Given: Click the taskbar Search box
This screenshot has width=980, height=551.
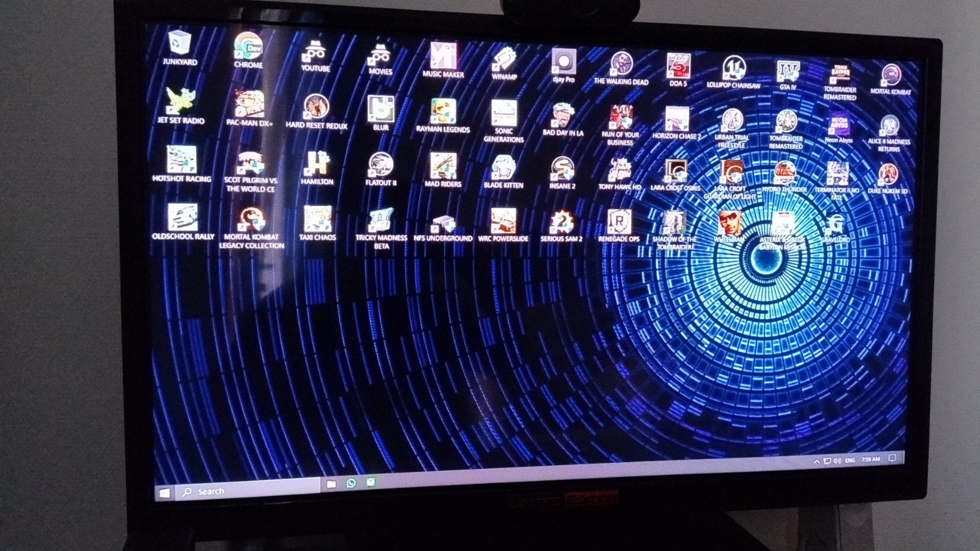Looking at the screenshot, I should click(x=247, y=490).
